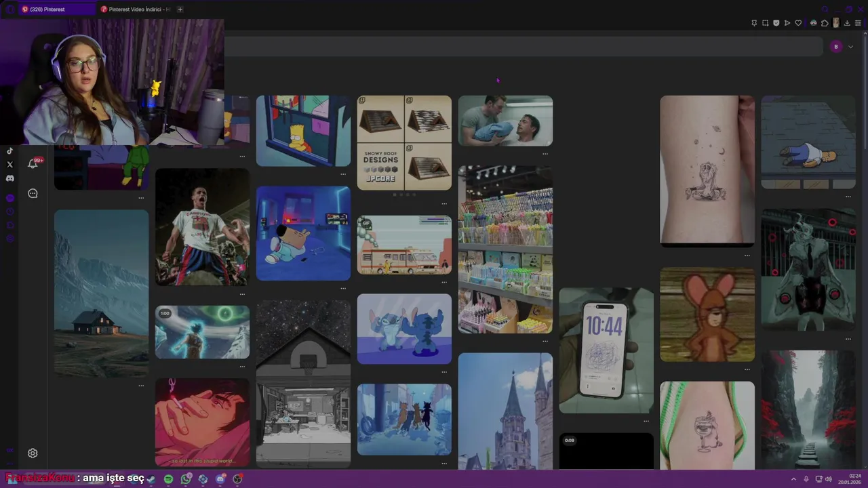This screenshot has width=868, height=488.
Task: Open Discord from the taskbar
Action: point(220,479)
